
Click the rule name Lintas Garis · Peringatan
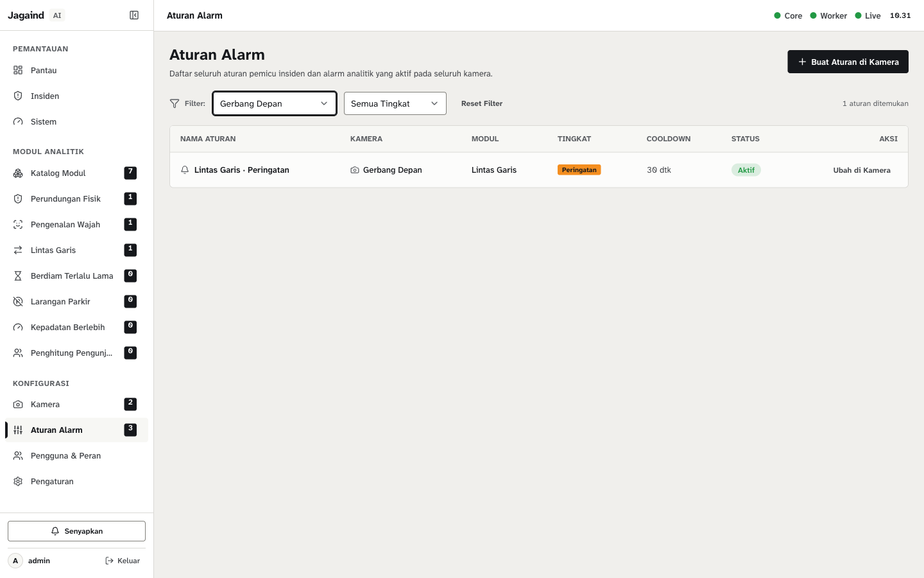pyautogui.click(x=242, y=170)
